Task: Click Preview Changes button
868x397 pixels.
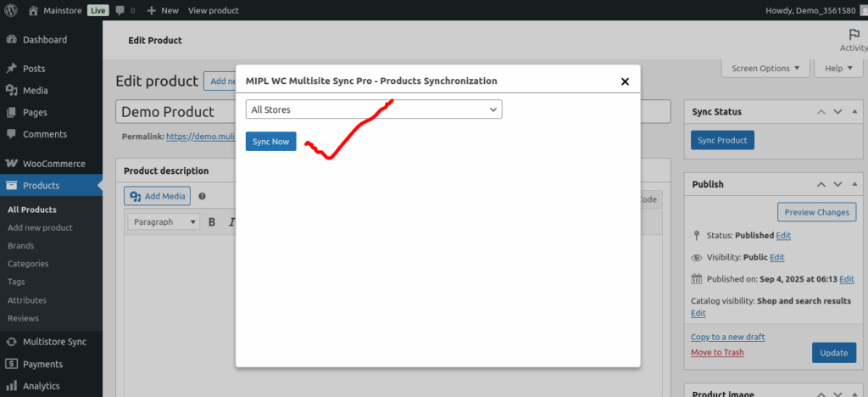Action: click(x=816, y=212)
